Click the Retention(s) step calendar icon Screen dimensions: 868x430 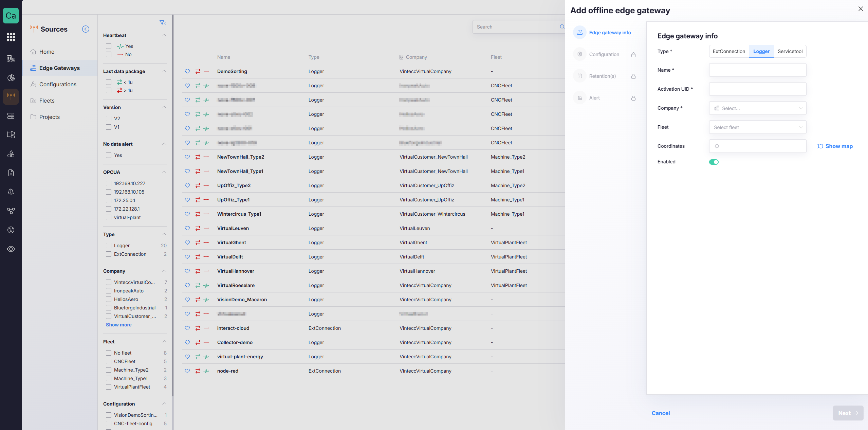[x=580, y=76]
